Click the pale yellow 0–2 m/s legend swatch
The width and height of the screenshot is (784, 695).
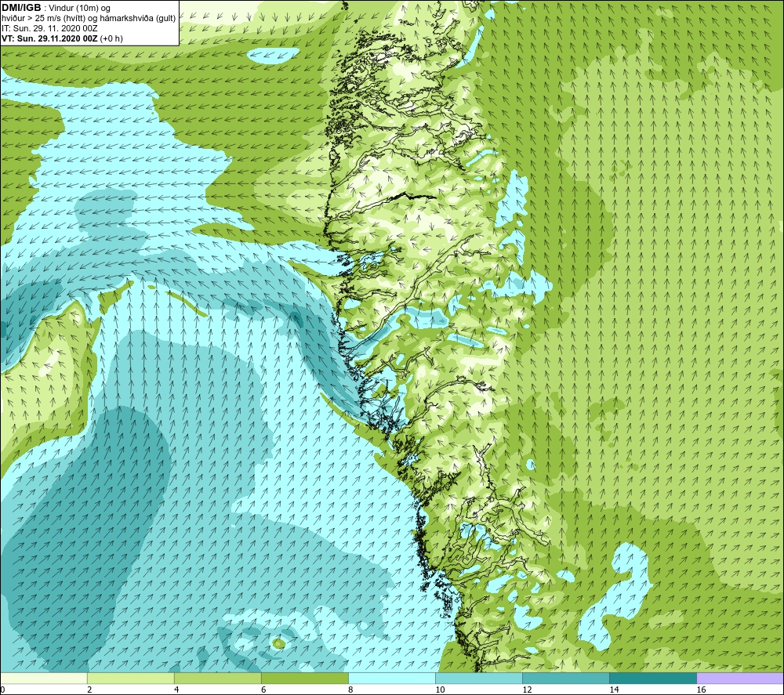[x=44, y=678]
